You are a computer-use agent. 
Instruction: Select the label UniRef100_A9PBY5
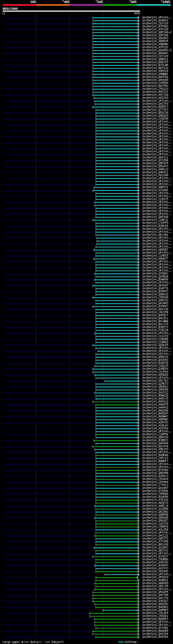155,41
